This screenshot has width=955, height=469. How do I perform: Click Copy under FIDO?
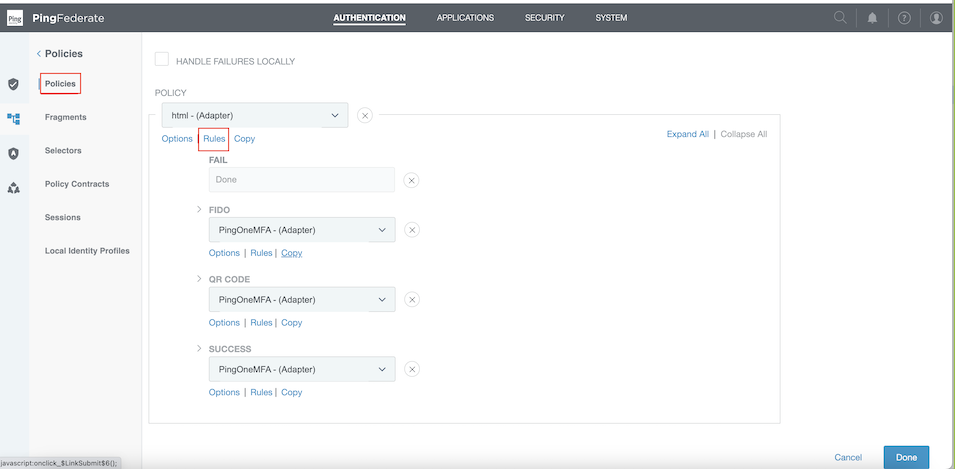(x=292, y=253)
